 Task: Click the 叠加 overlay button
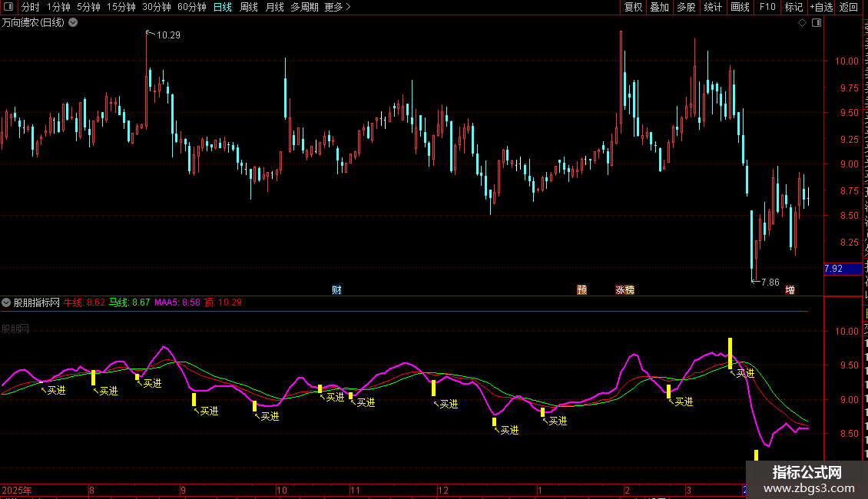(x=660, y=7)
